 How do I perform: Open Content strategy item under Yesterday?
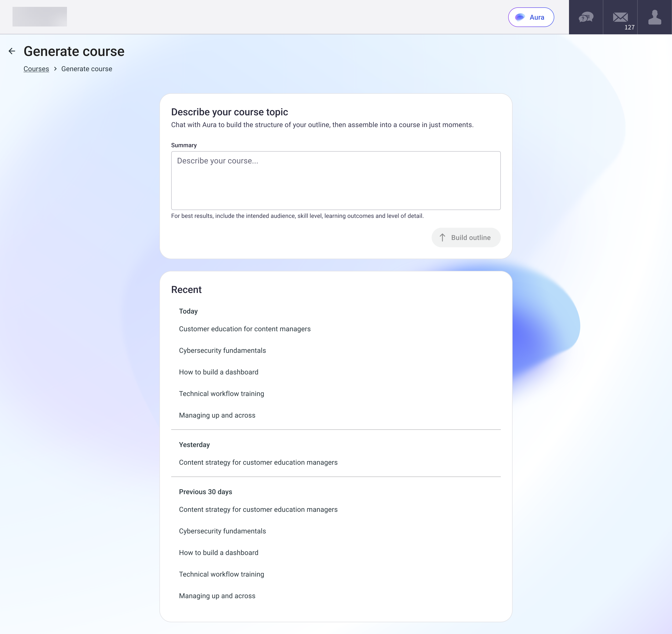(258, 462)
